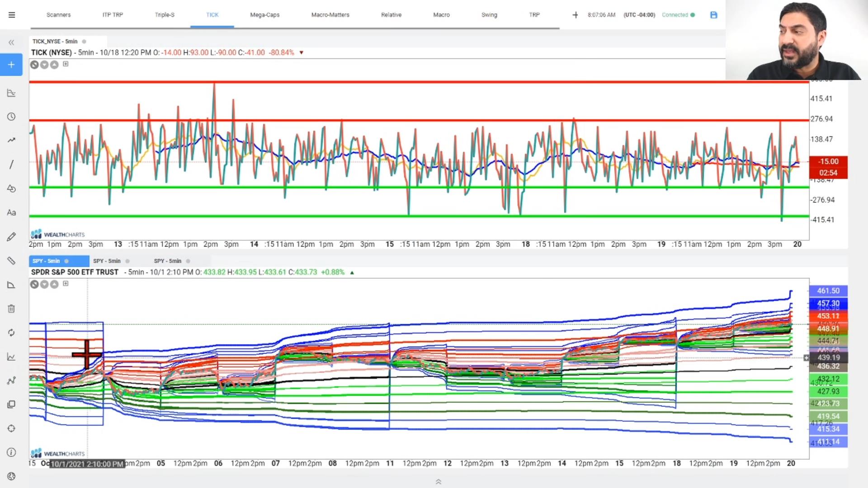Toggle the dot on first SPY - 5min tab
Screen dimensions: 868x488
pos(66,261)
